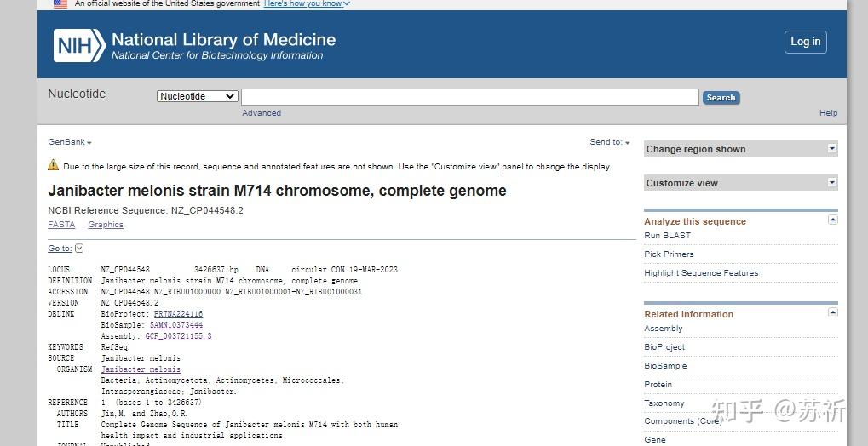Viewport: 868px width, 446px height.
Task: Open the FASTA view link
Action: pyautogui.click(x=61, y=225)
